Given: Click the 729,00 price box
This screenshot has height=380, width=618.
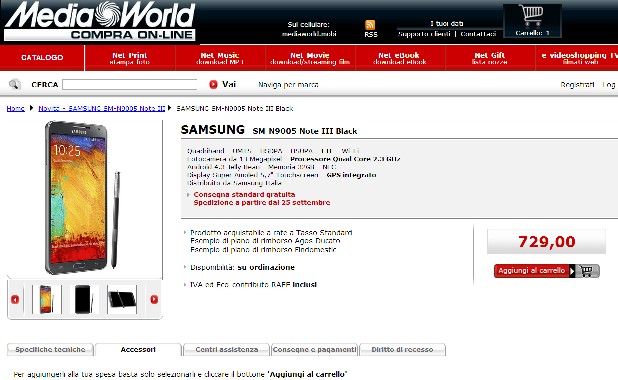Looking at the screenshot, I should [x=546, y=242].
